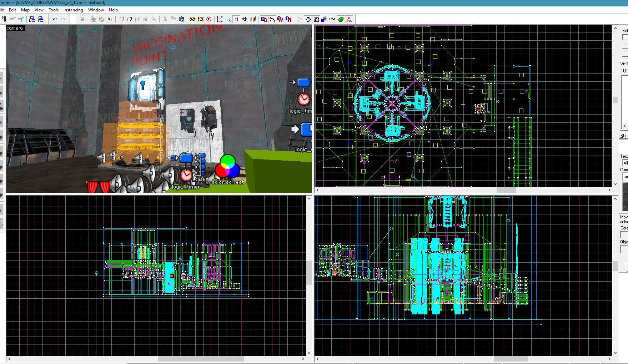Viewport: 628px width, 364px height.
Task: Click the 'camera' view label
Action: pos(15,28)
